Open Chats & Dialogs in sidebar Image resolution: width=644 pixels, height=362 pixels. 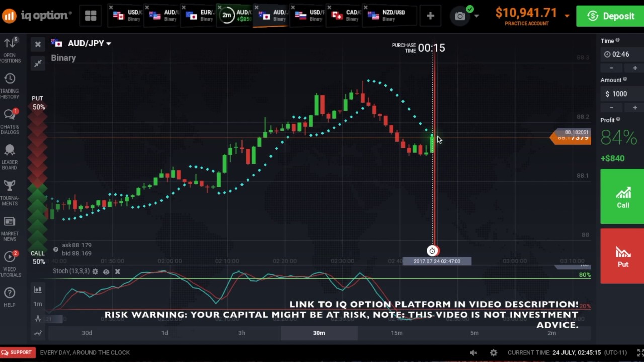10,121
